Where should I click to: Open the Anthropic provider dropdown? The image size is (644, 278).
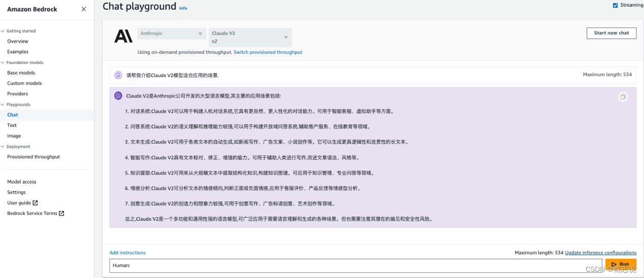point(172,34)
